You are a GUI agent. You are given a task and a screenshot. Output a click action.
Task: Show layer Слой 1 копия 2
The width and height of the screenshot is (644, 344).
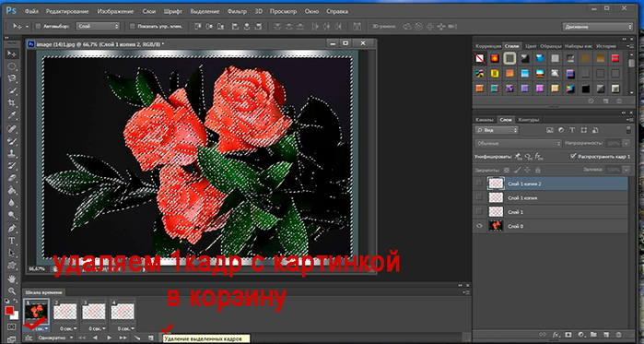click(478, 184)
